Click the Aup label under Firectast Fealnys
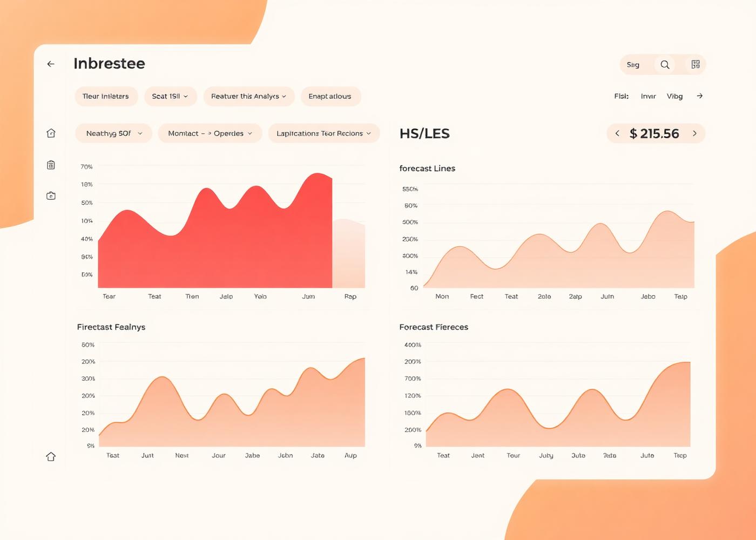The image size is (756, 540). click(350, 456)
